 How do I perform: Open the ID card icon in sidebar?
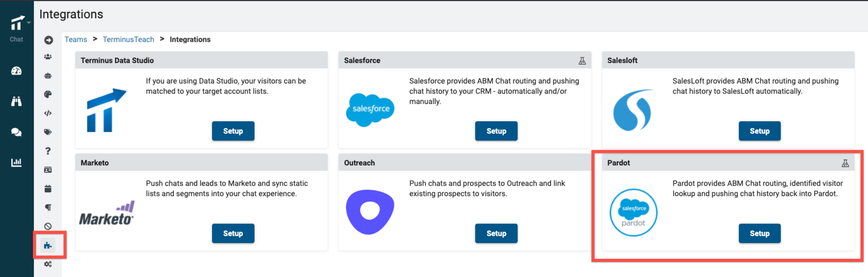tap(48, 170)
